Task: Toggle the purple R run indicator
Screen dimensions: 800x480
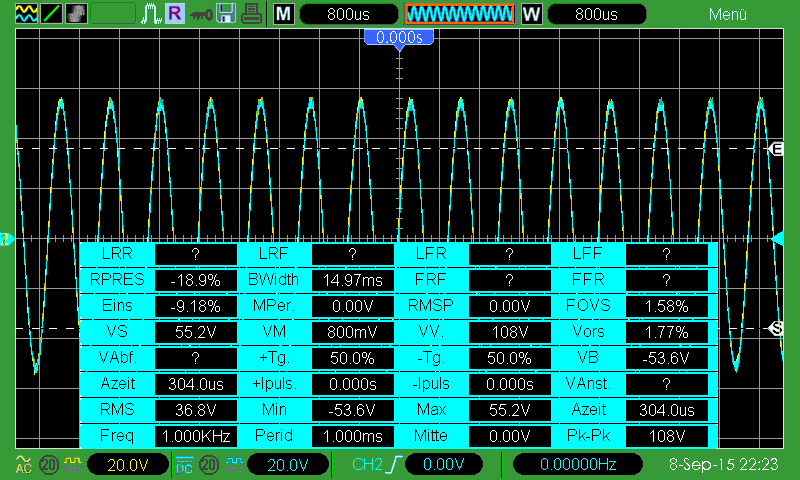Action: click(x=175, y=14)
